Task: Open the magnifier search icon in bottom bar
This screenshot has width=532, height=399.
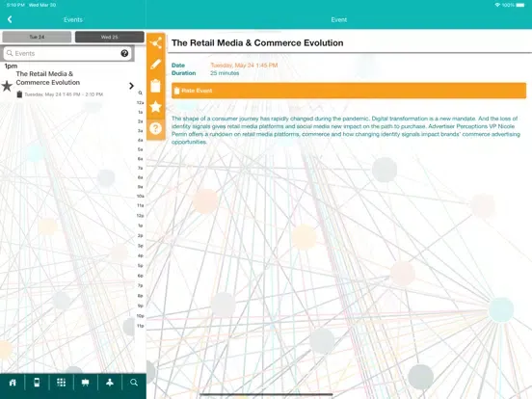Action: pyautogui.click(x=134, y=383)
